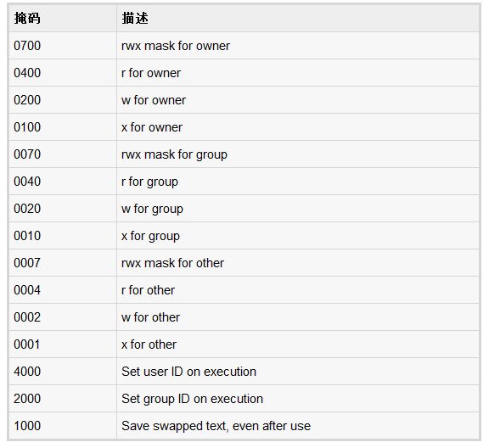Click the 描述 column header

(135, 18)
